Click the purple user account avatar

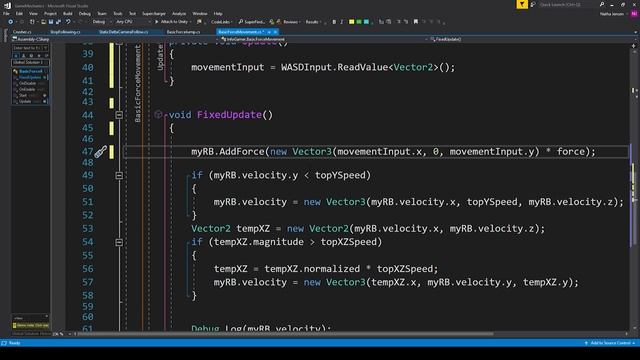tap(633, 14)
